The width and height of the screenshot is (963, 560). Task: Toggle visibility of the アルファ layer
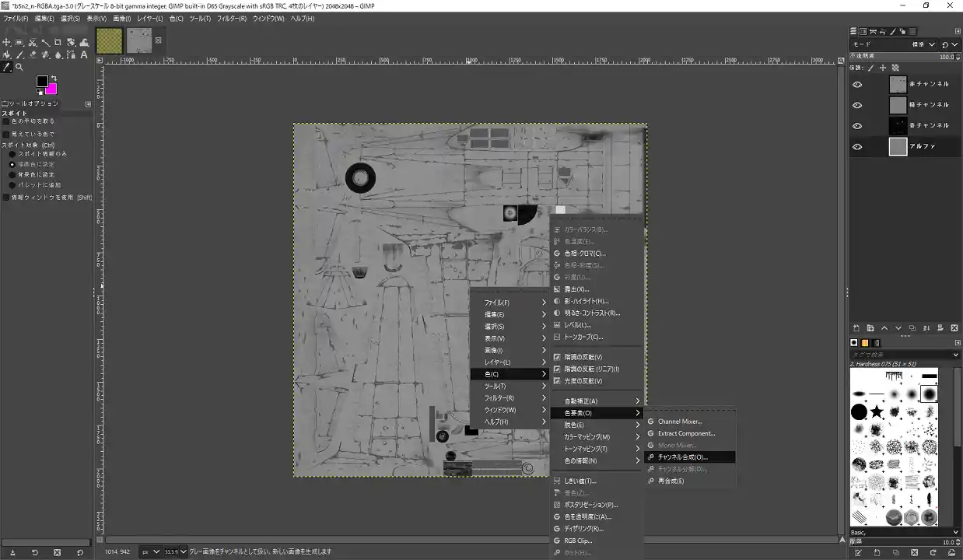tap(857, 146)
